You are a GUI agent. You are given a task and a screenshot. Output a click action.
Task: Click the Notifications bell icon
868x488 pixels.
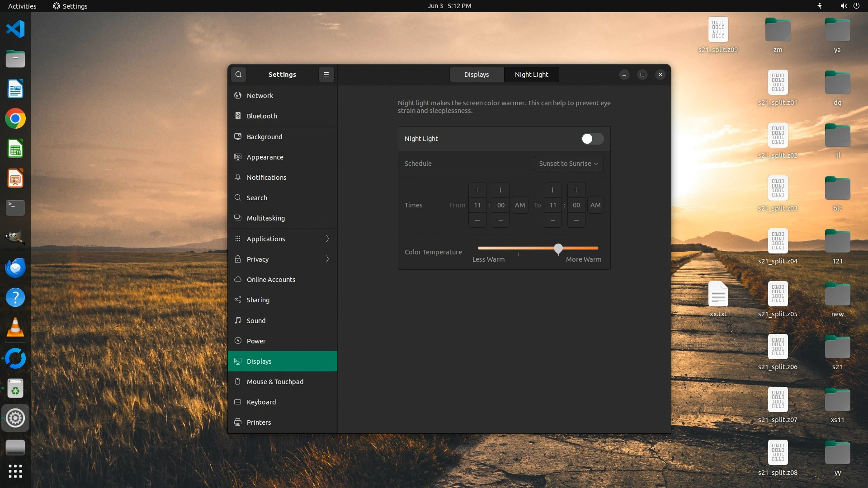click(x=238, y=178)
